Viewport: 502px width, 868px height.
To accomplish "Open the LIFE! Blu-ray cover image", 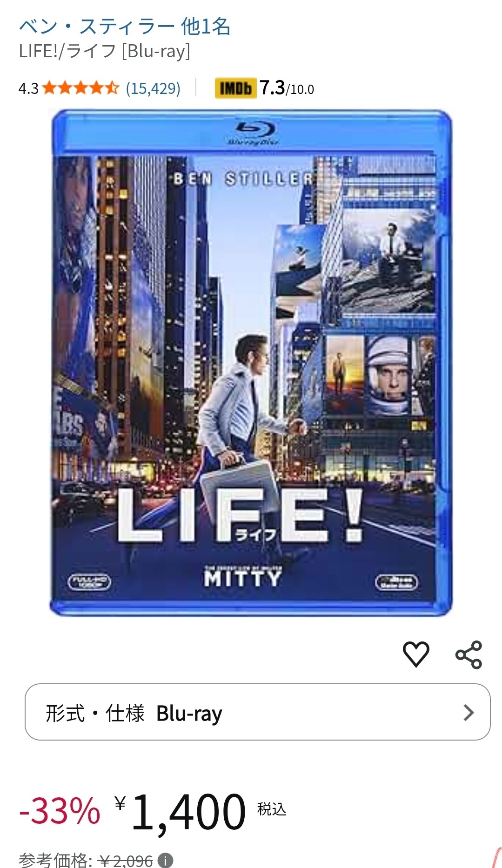I will (x=251, y=363).
